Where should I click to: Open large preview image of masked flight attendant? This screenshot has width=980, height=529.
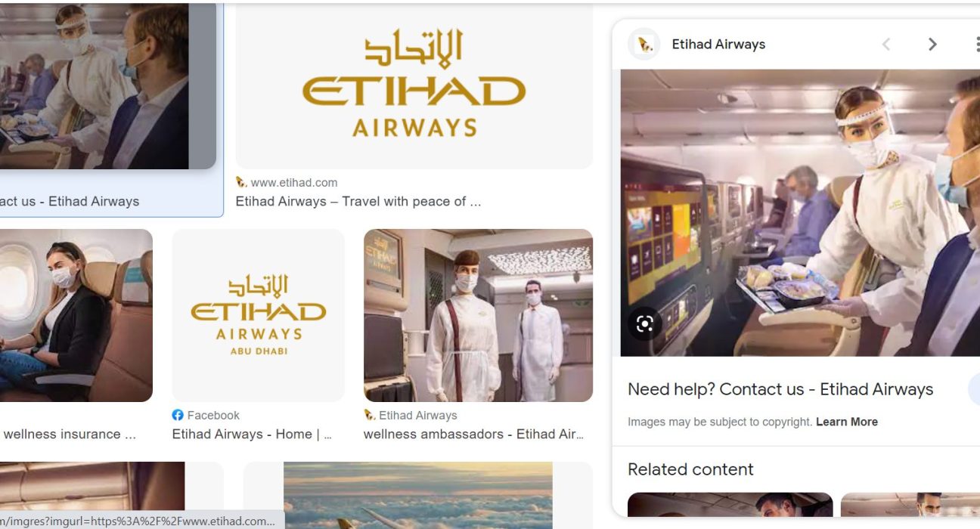(x=800, y=212)
